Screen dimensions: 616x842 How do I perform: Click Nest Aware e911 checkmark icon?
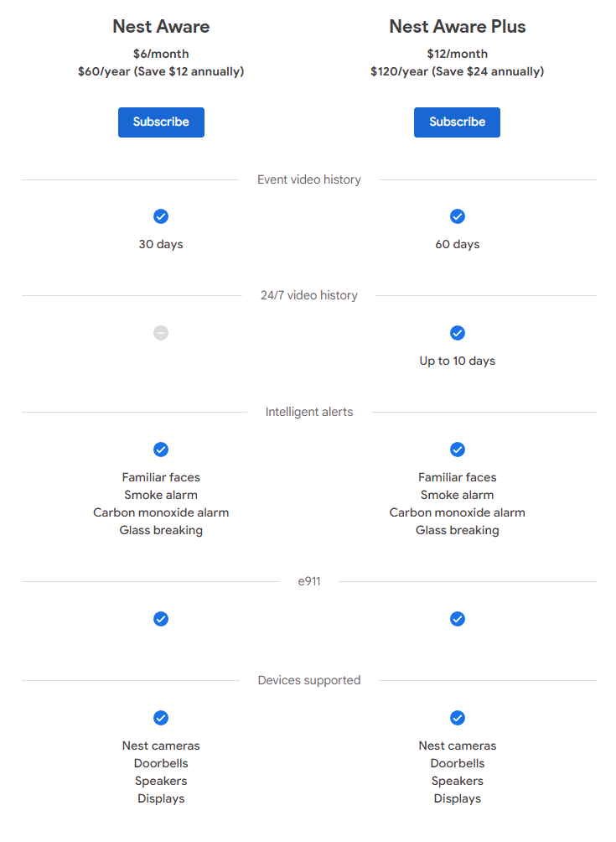pyautogui.click(x=161, y=619)
